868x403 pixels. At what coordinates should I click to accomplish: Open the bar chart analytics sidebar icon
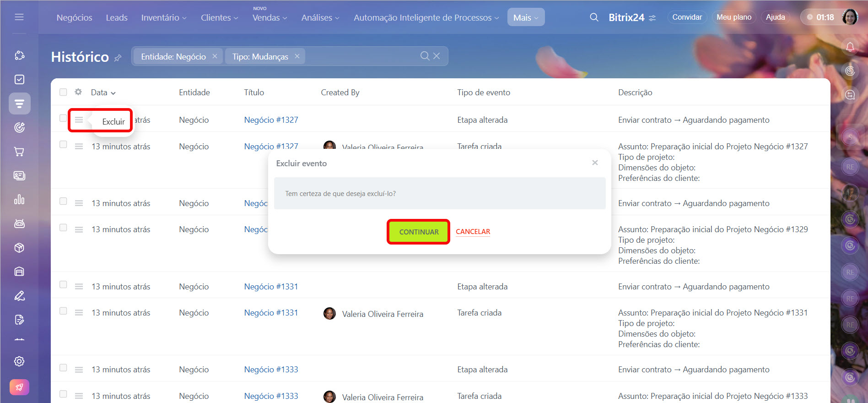pyautogui.click(x=19, y=200)
